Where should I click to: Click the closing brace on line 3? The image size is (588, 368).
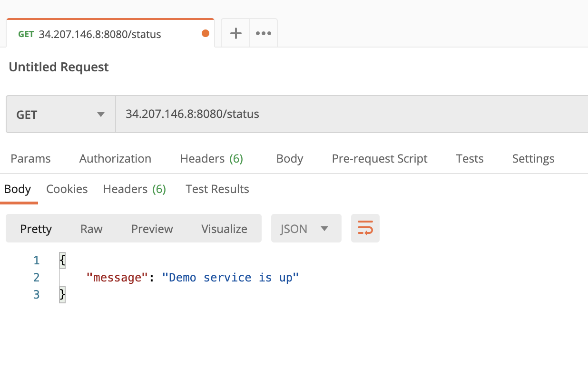coord(62,294)
